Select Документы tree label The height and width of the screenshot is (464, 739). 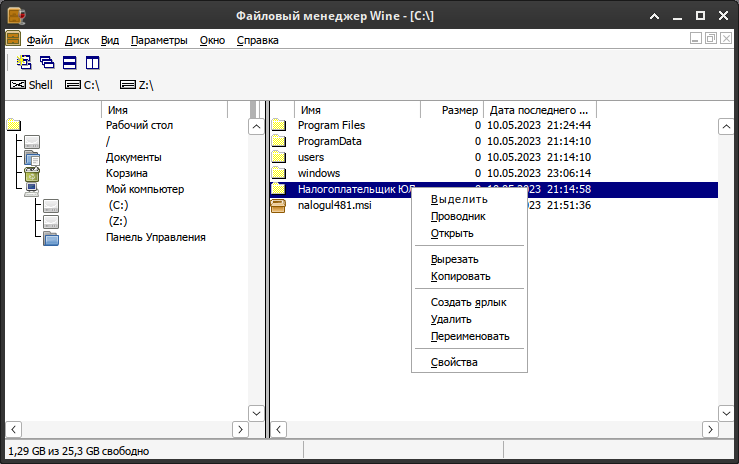(x=133, y=157)
